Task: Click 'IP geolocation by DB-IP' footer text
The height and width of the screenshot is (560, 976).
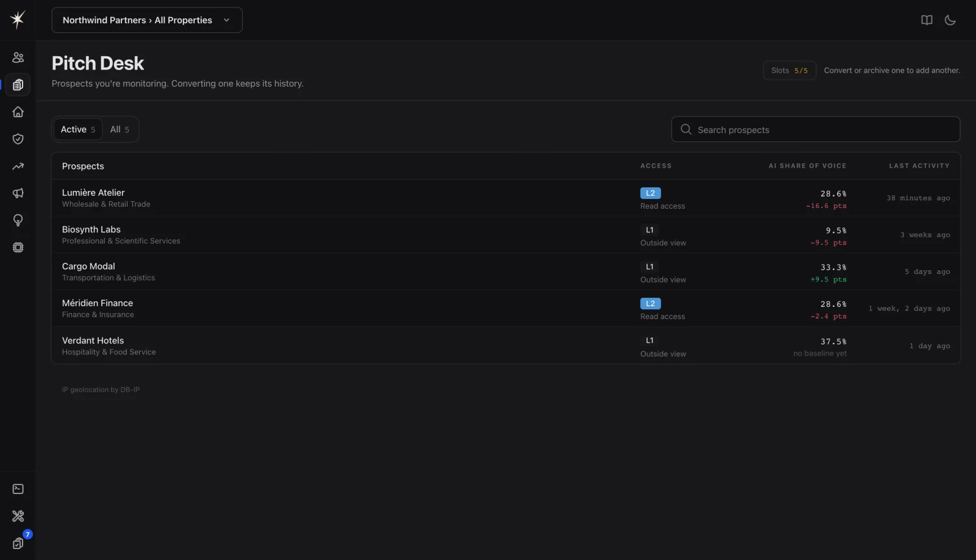Action: point(101,390)
